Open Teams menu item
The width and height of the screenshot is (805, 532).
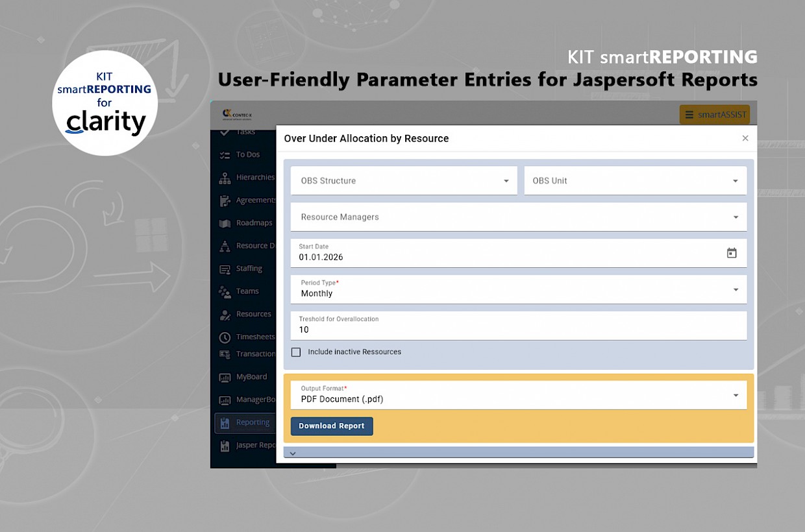click(x=247, y=291)
